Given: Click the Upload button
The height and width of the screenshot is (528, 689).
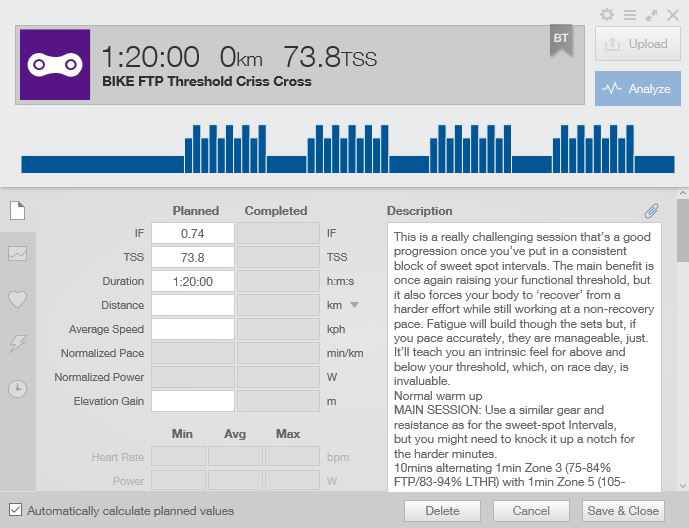Looking at the screenshot, I should point(638,44).
